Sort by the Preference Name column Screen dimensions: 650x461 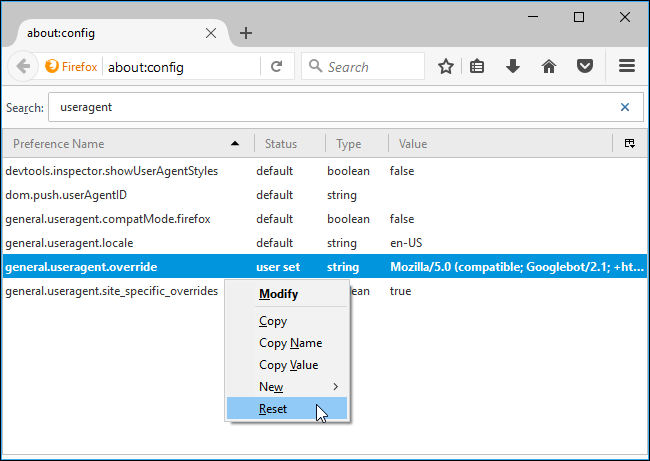[x=120, y=144]
